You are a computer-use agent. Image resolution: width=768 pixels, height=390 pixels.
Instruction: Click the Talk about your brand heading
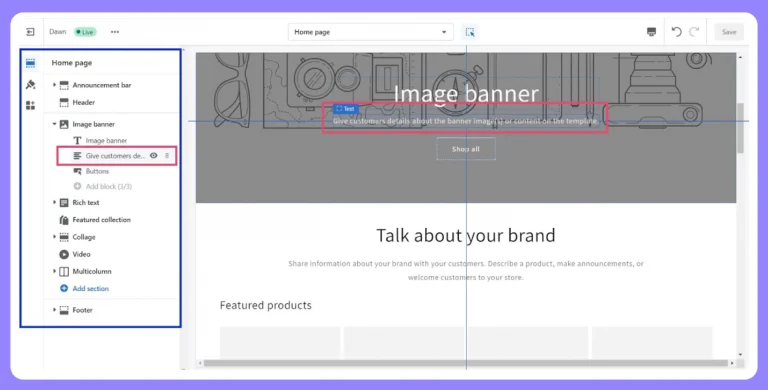coord(466,236)
